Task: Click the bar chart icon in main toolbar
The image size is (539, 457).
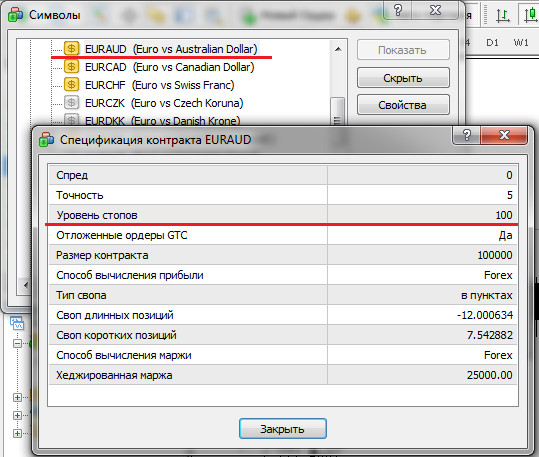Action: [x=503, y=16]
